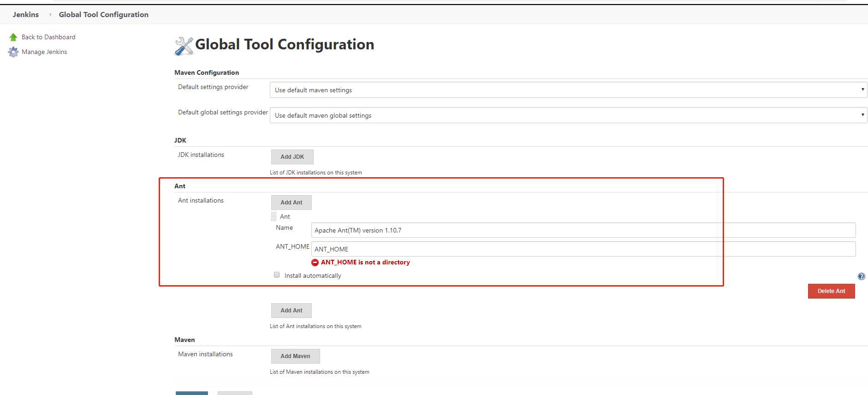Click the 'List of Ant installations on this system' text
Viewport: 868px width, 395px height.
315,326
